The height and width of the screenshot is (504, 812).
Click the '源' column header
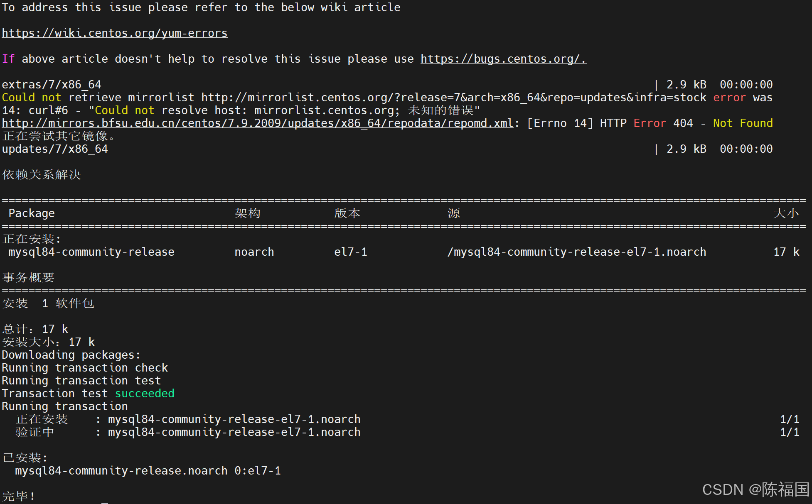454,213
